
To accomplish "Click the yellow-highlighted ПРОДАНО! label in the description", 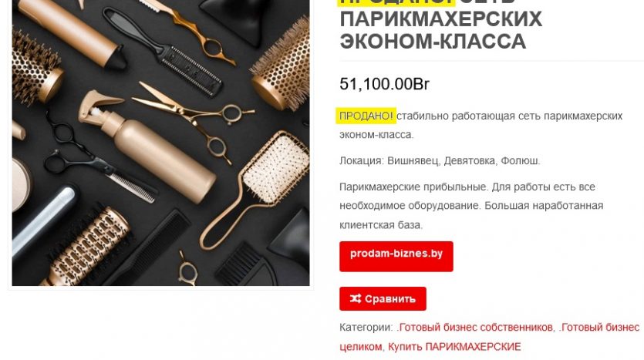I will [366, 116].
